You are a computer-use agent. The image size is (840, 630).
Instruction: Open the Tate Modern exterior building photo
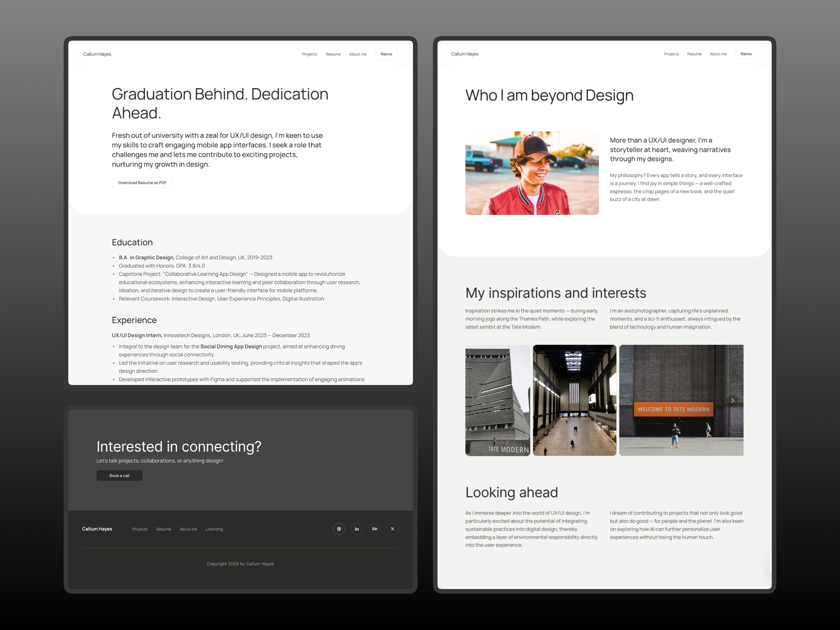pos(497,400)
